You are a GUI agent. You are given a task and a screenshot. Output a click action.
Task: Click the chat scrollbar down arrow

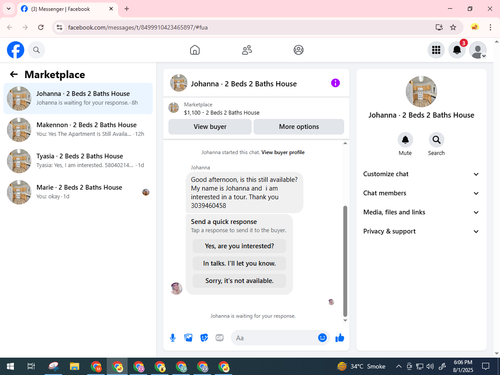[x=345, y=320]
